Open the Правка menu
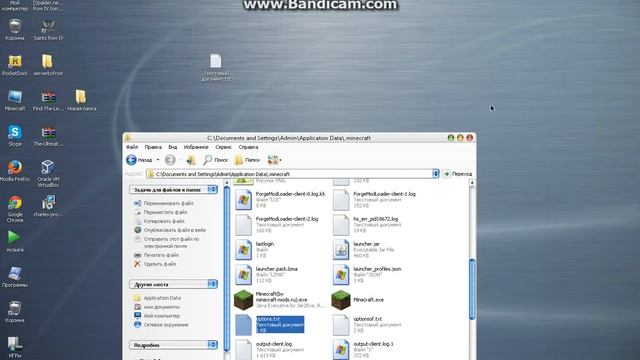The width and height of the screenshot is (640, 360). (x=153, y=147)
